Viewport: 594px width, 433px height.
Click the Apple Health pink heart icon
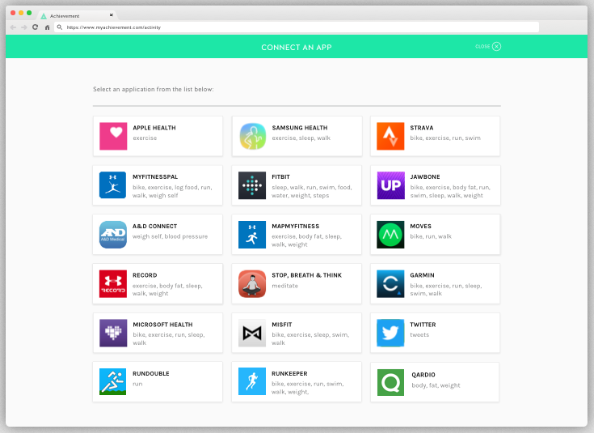pyautogui.click(x=113, y=136)
